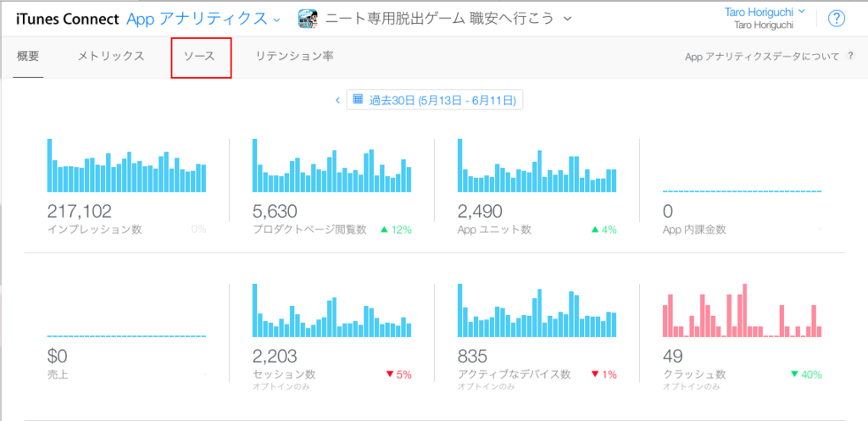The width and height of the screenshot is (868, 421).
Task: Click the red 5% decrease indicator
Action: coord(398,374)
